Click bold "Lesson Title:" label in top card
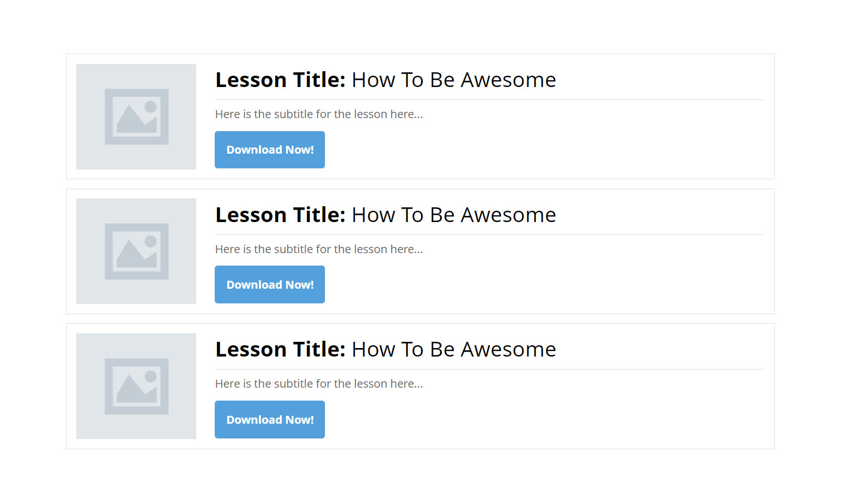 tap(280, 80)
